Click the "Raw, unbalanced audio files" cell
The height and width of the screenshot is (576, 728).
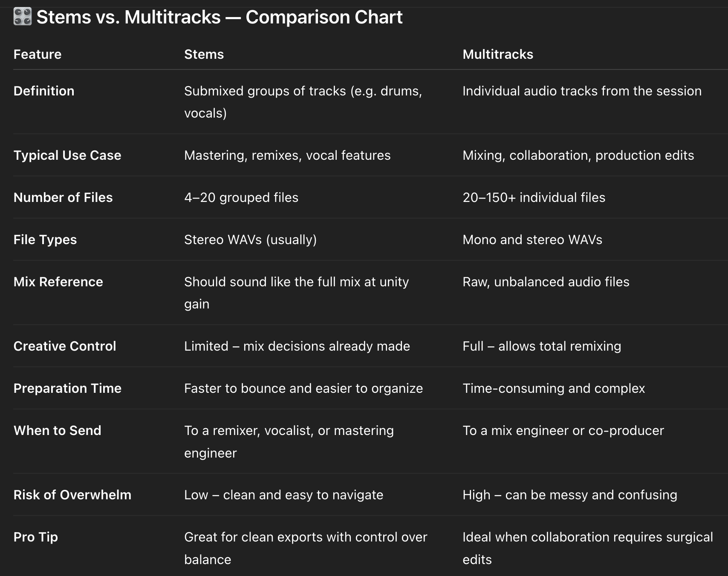point(546,282)
